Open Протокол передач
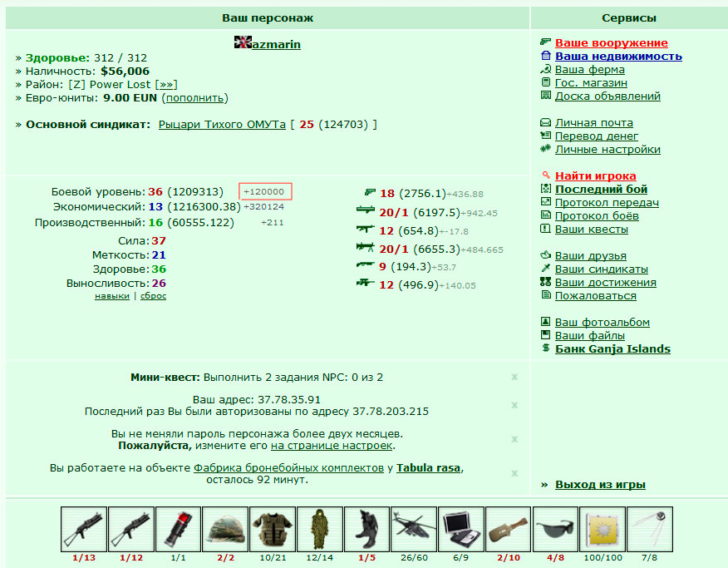 (607, 202)
